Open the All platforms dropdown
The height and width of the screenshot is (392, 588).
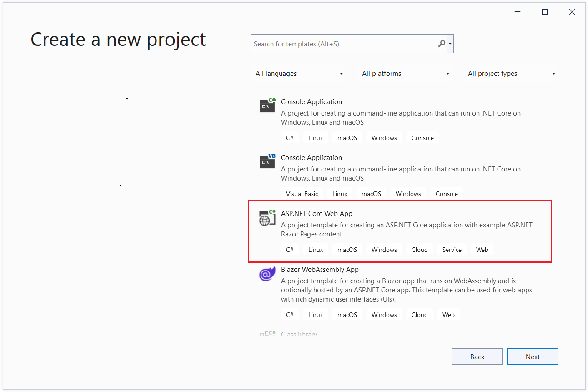(x=404, y=73)
